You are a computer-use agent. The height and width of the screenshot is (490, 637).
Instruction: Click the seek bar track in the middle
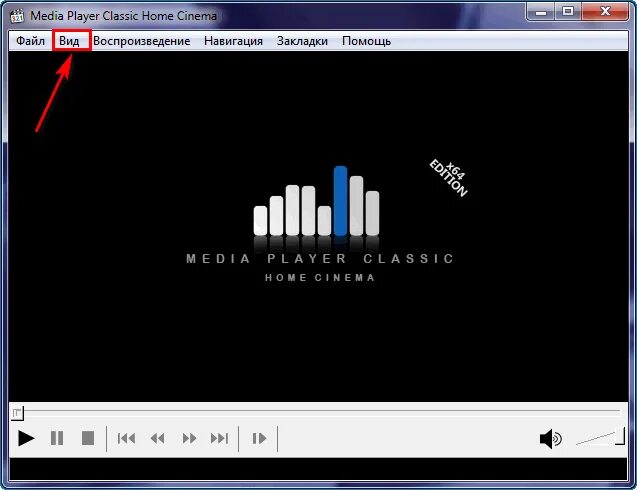click(318, 412)
